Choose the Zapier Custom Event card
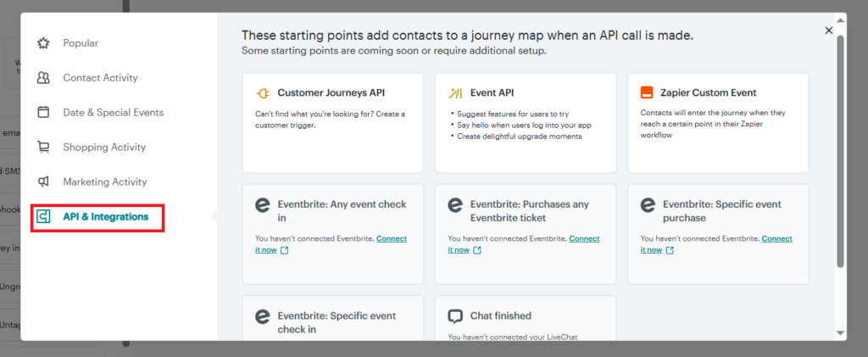Viewport: 868px width, 357px height. [x=718, y=122]
